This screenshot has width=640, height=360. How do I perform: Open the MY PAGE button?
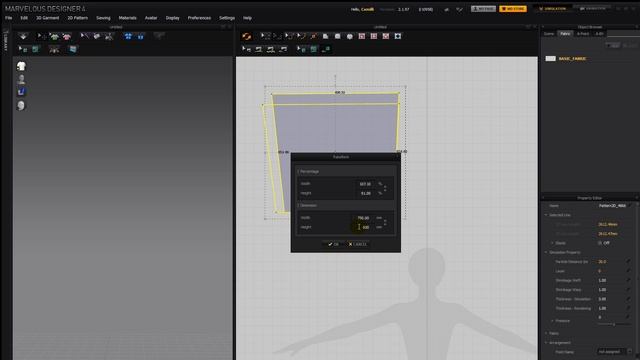tap(484, 9)
